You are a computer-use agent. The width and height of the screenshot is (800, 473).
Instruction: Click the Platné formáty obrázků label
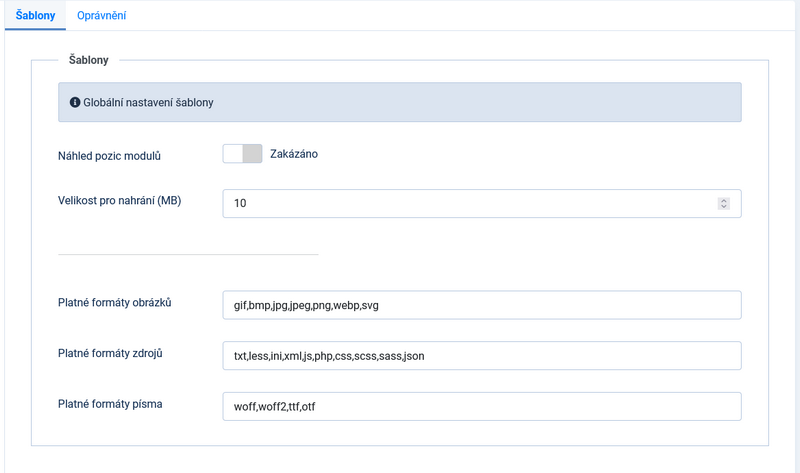tap(115, 303)
